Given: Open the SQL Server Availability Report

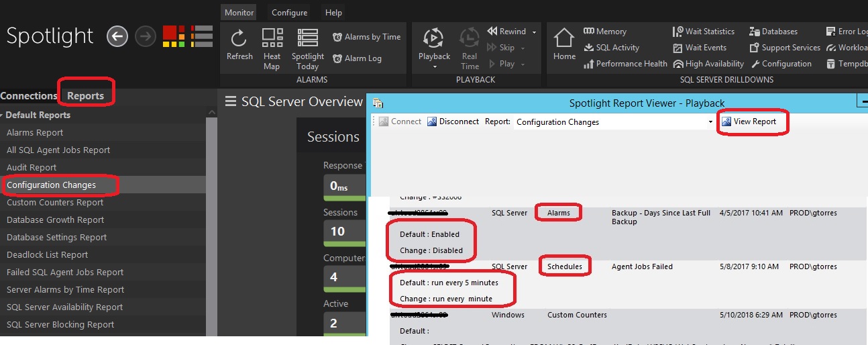Looking at the screenshot, I should coord(103,307).
